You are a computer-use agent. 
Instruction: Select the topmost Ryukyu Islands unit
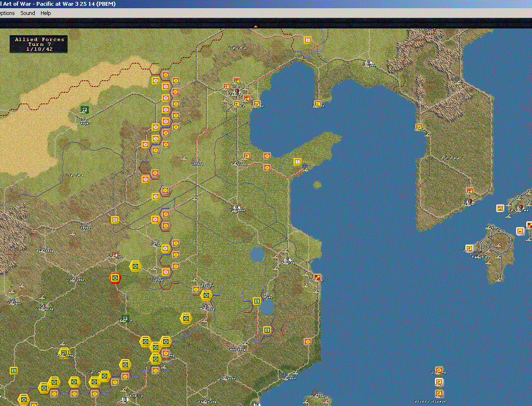click(x=439, y=370)
